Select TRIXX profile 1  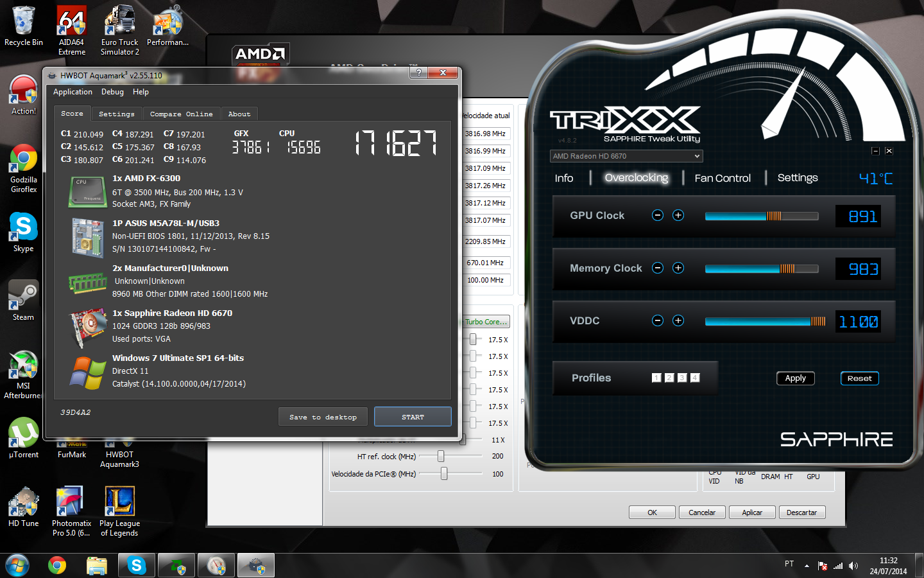pos(656,378)
